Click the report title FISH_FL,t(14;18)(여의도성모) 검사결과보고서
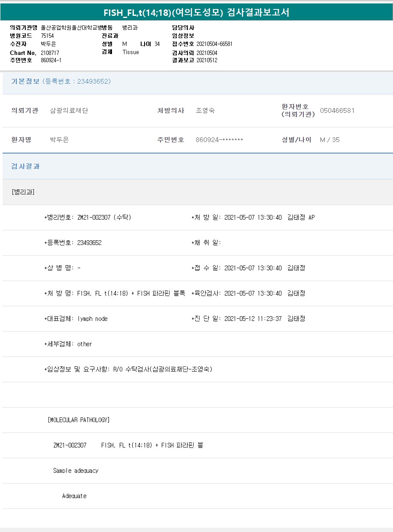The image size is (393, 532). [x=196, y=12]
